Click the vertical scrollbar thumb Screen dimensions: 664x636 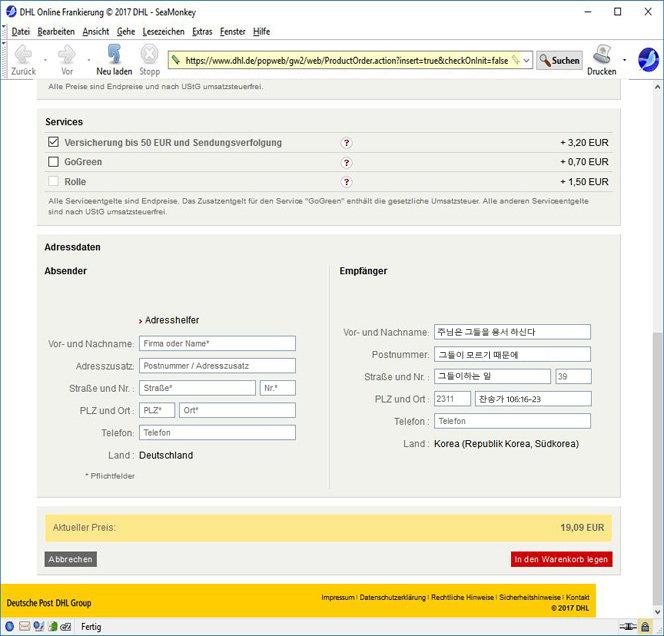coord(657,467)
